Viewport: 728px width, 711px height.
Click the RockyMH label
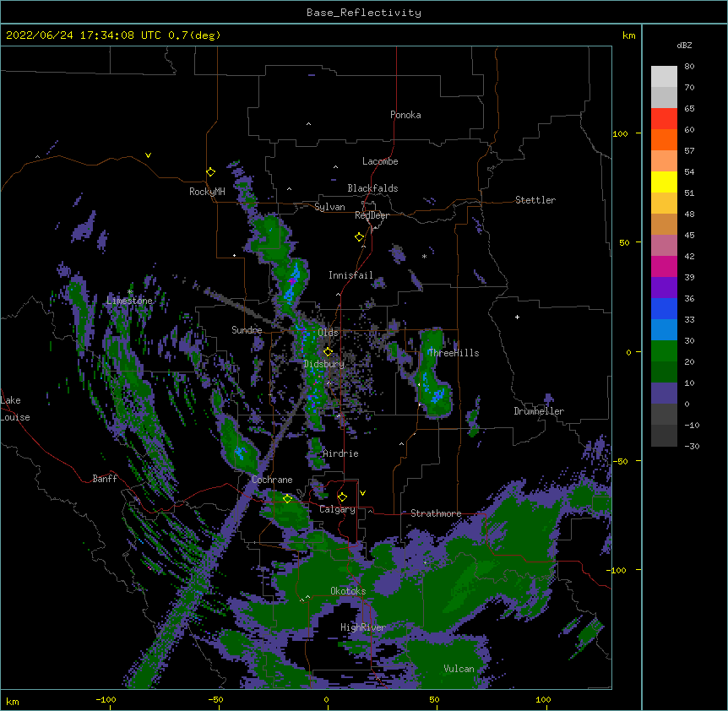coord(207,192)
